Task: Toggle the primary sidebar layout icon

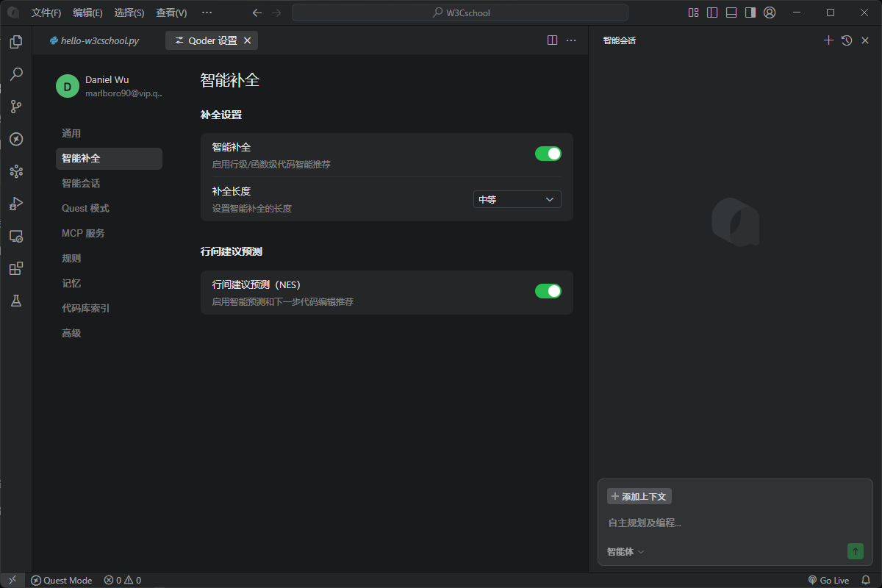Action: (712, 12)
